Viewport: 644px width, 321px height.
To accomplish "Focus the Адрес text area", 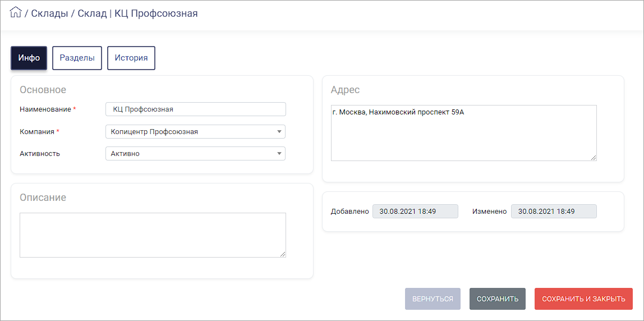I will (x=464, y=133).
